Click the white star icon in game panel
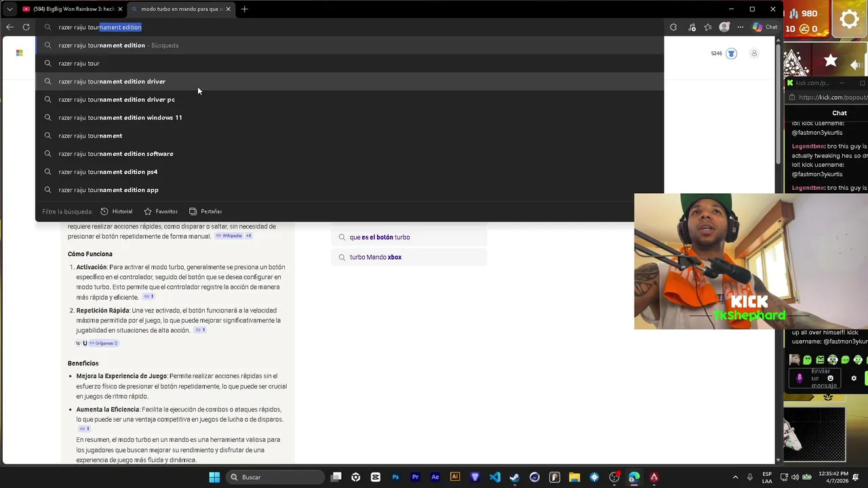The height and width of the screenshot is (488, 868). (x=831, y=62)
